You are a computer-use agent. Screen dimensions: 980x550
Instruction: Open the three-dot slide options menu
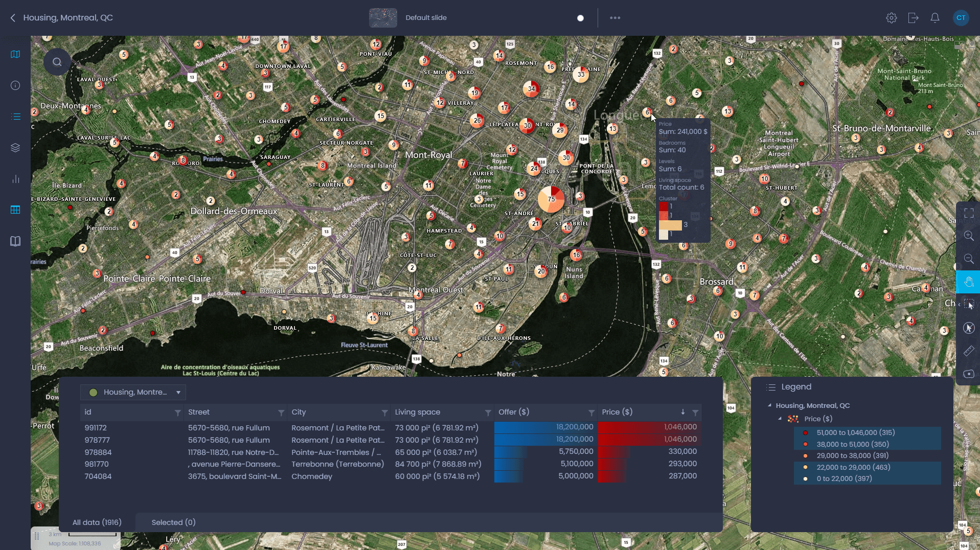[615, 18]
